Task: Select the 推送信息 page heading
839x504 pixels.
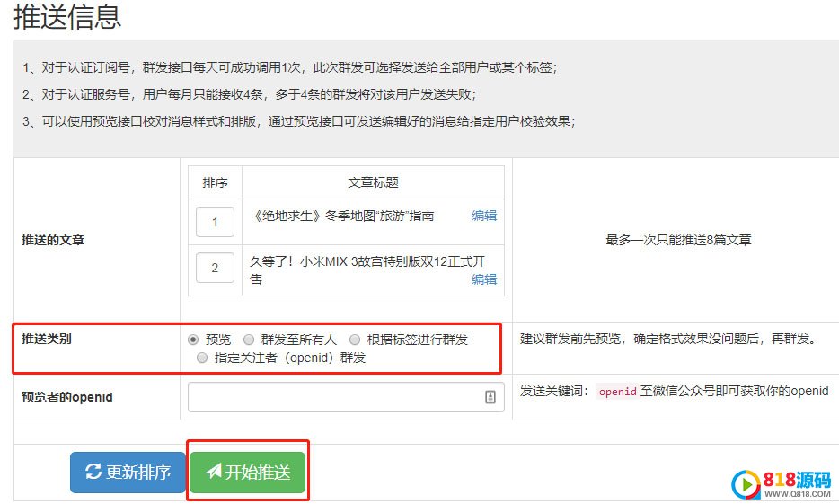Action: [67, 16]
